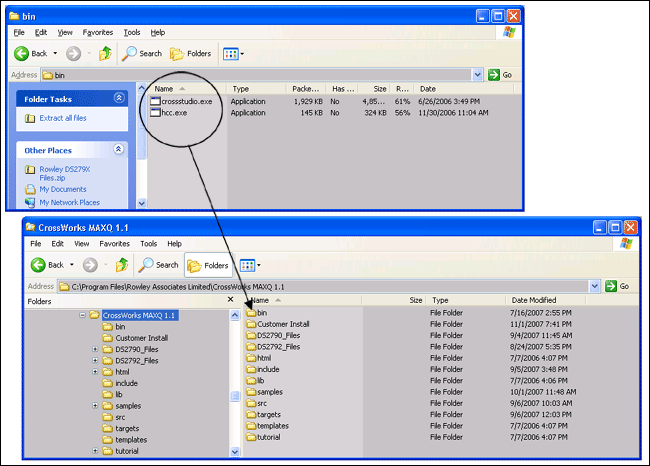This screenshot has height=466, width=650.
Task: Collapse the Folder Tasks panel
Action: (119, 98)
